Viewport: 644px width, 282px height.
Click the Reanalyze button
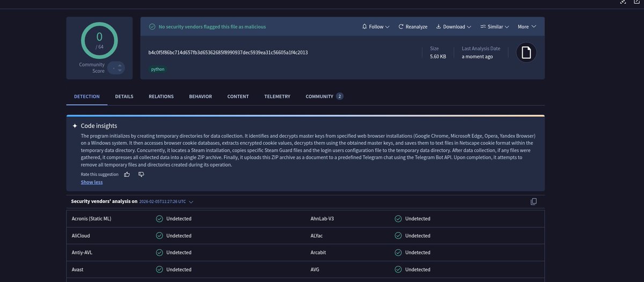(413, 26)
